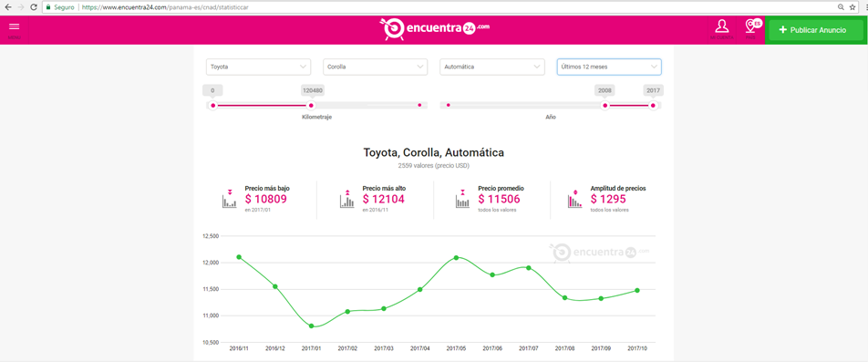Click the Año slider handle at 2008

pyautogui.click(x=605, y=105)
